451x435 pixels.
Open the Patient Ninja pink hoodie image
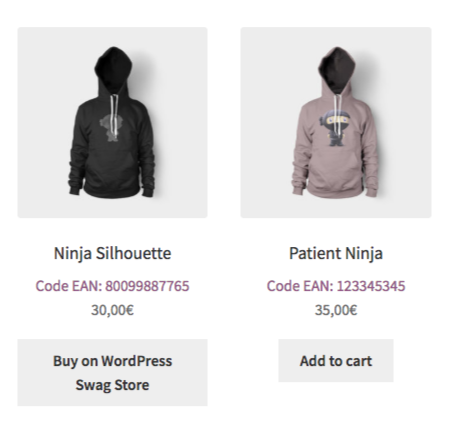[336, 122]
